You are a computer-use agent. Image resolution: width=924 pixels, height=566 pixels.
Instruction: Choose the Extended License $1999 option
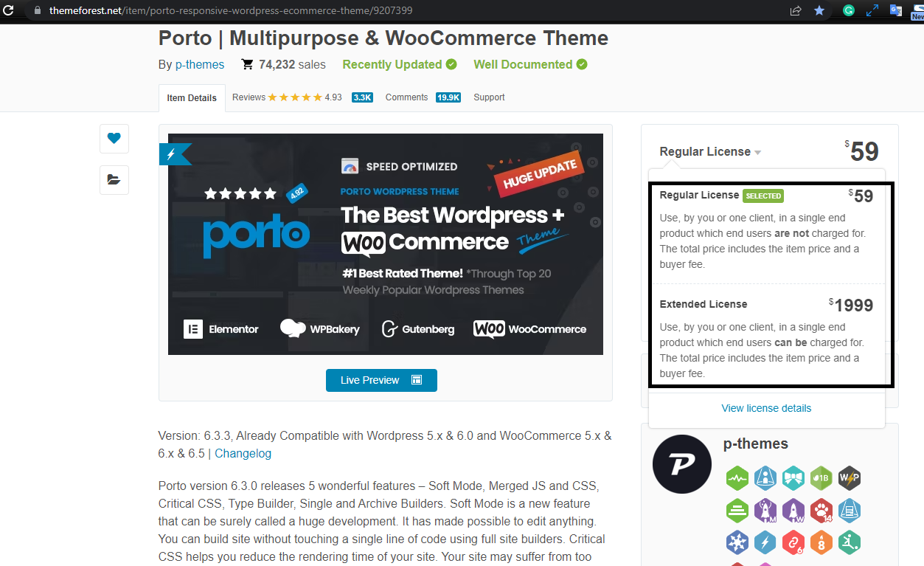click(x=766, y=339)
